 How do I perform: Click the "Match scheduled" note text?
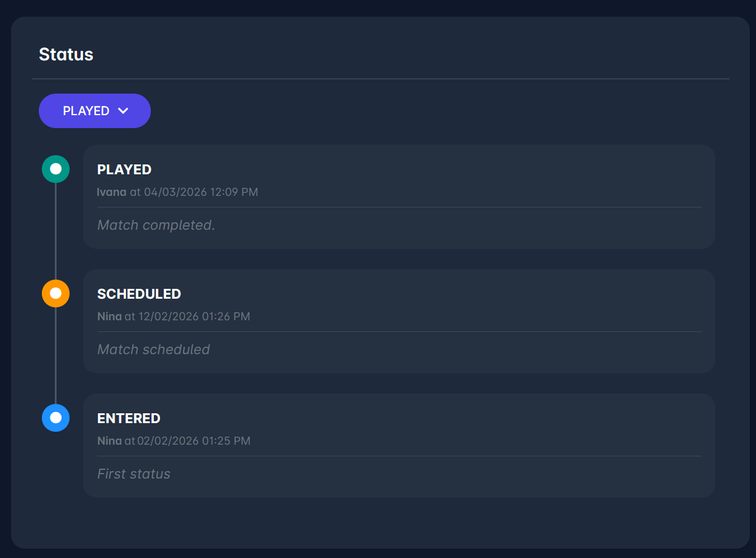pyautogui.click(x=153, y=350)
